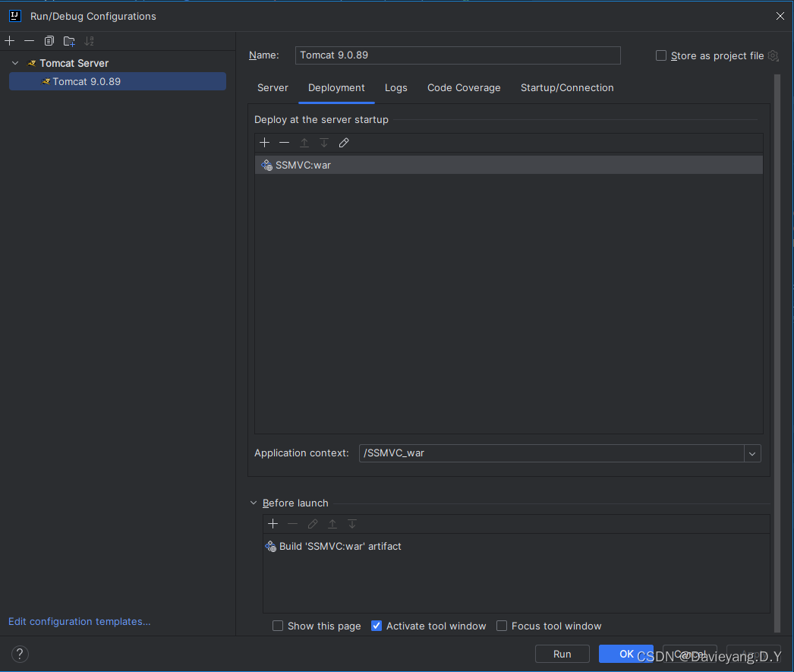Screen dimensions: 794x672
Task: Move deployment artifact down
Action: (x=324, y=143)
